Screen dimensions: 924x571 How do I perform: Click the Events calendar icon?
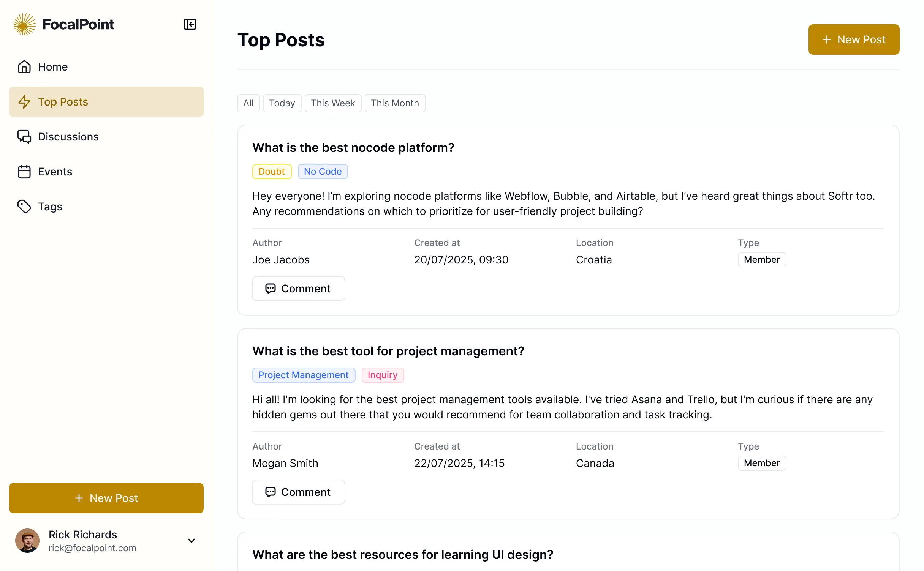coord(24,171)
